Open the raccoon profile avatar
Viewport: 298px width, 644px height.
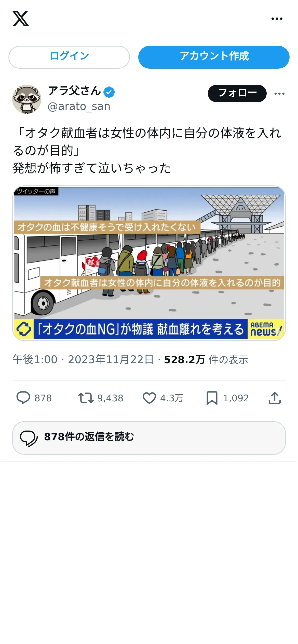(27, 99)
